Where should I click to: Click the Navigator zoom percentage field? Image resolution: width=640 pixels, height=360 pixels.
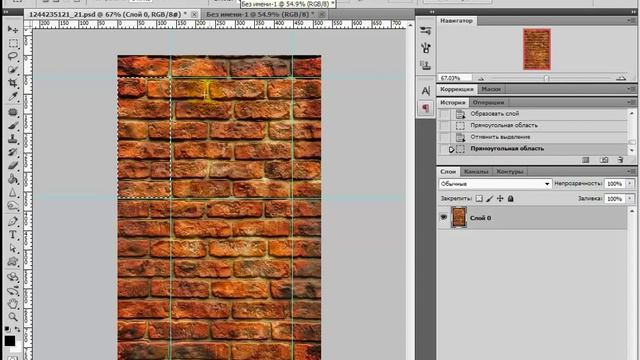pos(454,78)
